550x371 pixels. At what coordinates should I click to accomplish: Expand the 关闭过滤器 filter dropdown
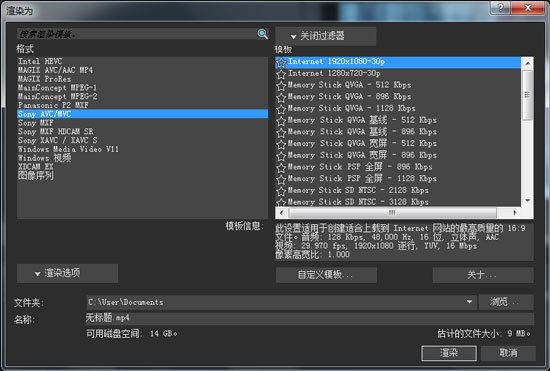click(x=326, y=36)
